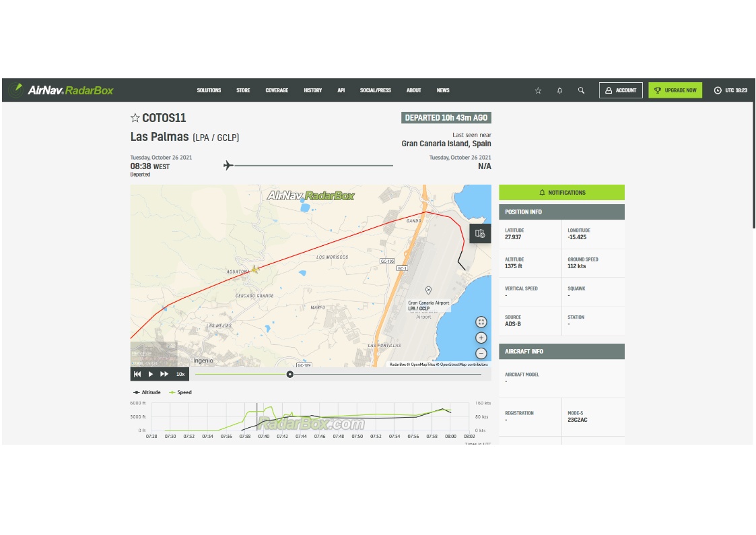Open the Coverage page
756x535 pixels.
click(277, 90)
